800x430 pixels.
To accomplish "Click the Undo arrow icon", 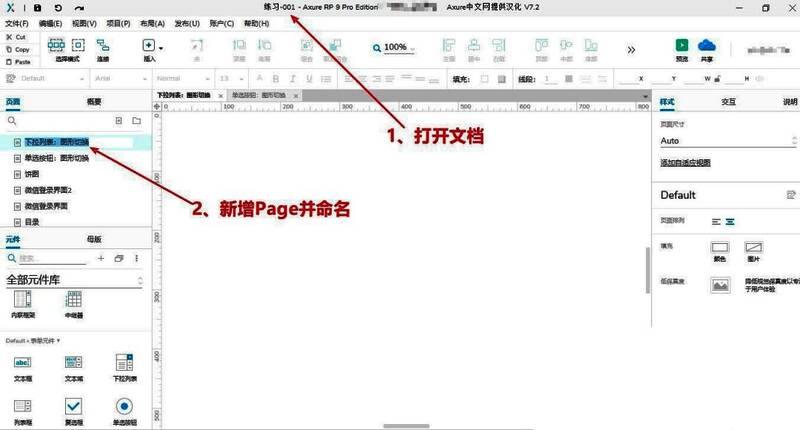I will (x=59, y=8).
